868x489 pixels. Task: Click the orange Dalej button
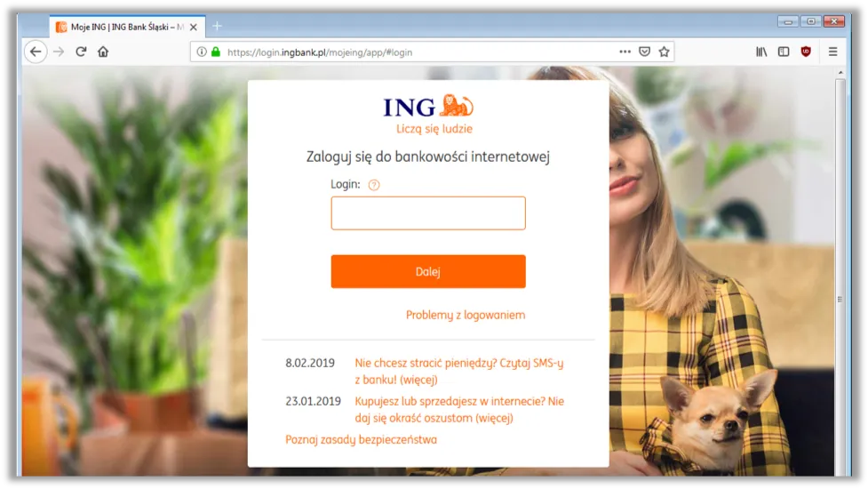pos(428,271)
